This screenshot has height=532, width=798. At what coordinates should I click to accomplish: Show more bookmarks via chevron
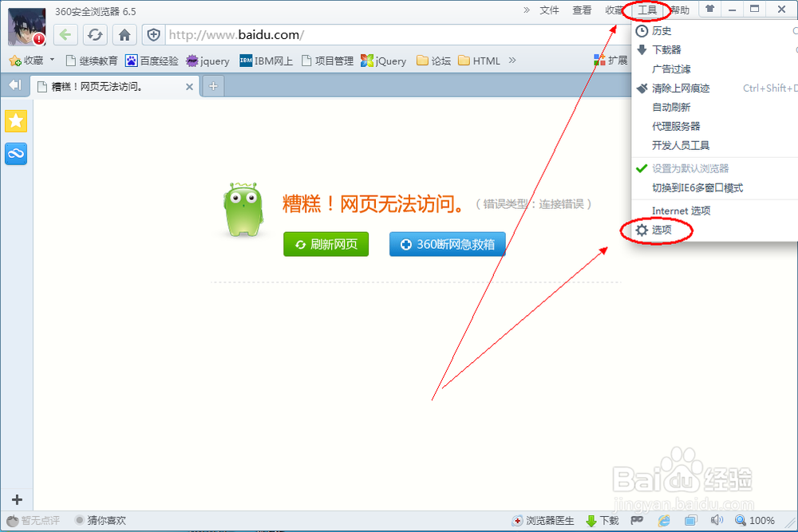(512, 61)
